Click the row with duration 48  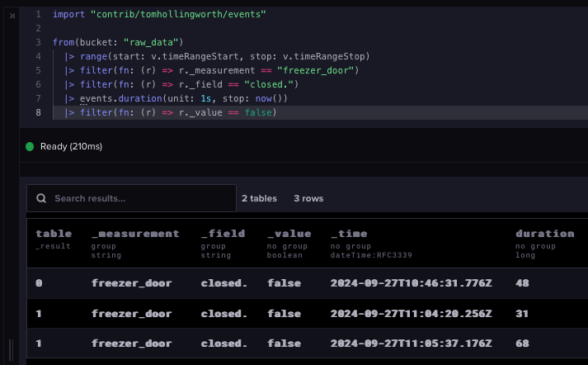pos(308,283)
